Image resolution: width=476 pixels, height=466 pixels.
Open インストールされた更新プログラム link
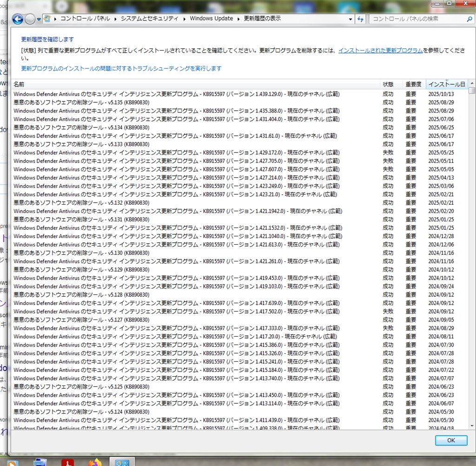(x=380, y=50)
